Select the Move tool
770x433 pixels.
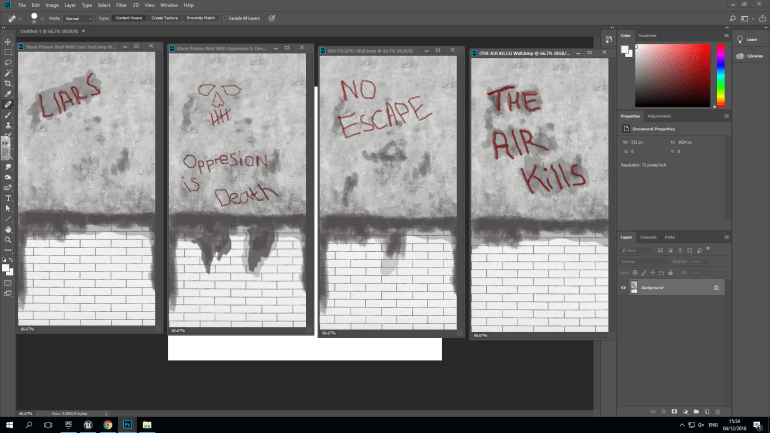coord(8,42)
